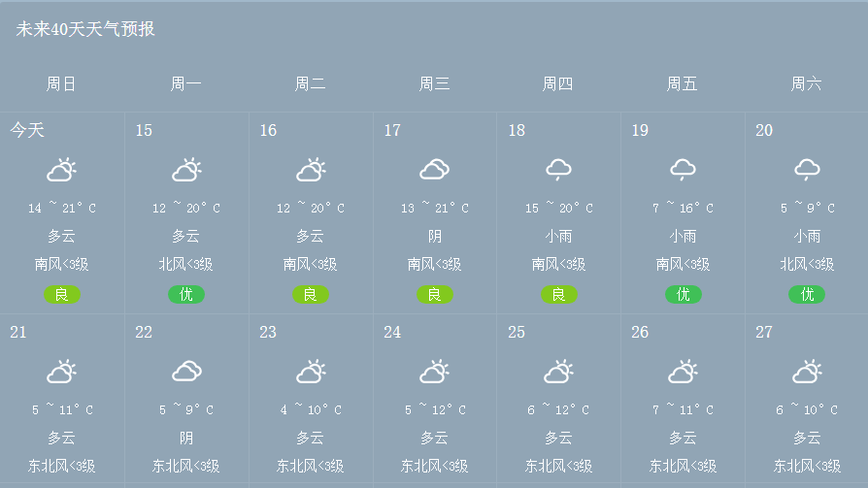Select the 周六 weekday column header
The width and height of the screenshot is (868, 488).
point(806,84)
